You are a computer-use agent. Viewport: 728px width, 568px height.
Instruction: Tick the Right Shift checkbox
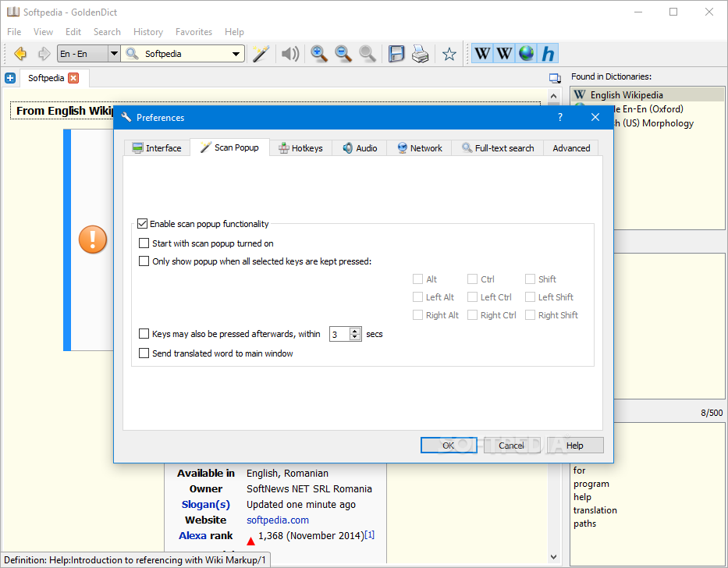[530, 315]
